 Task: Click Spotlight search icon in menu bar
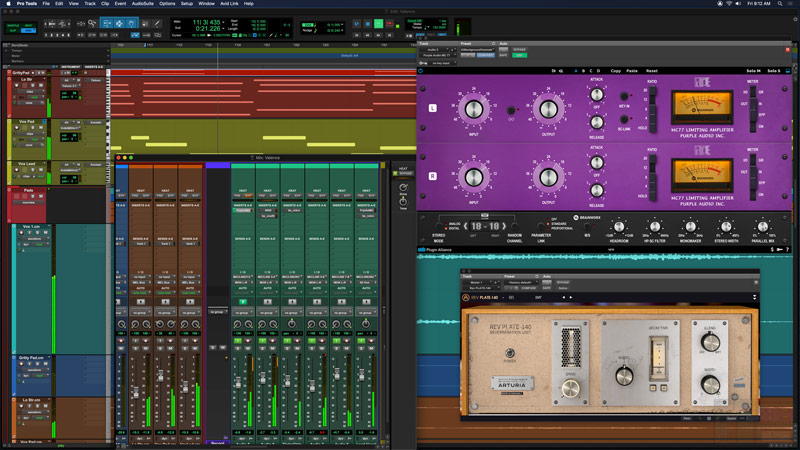[780, 4]
